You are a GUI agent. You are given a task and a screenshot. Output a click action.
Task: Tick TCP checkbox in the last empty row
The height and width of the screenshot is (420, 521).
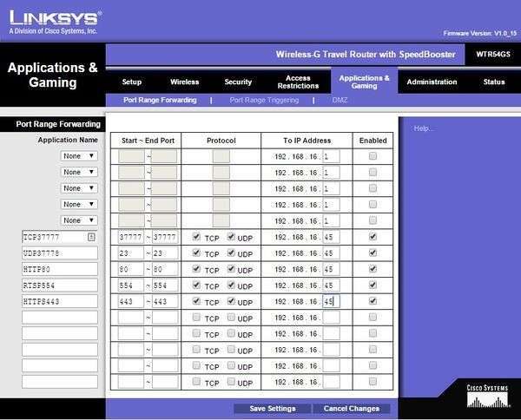point(196,382)
